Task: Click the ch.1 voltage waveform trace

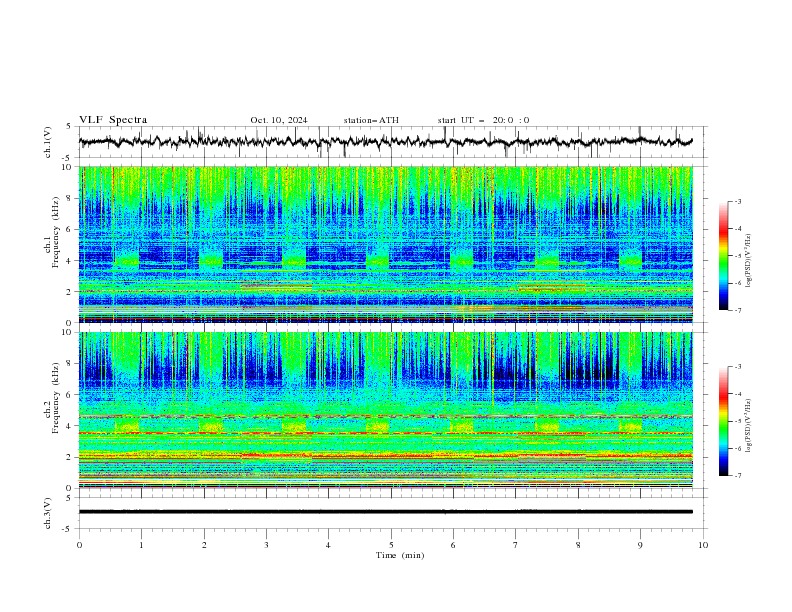Action: click(385, 142)
